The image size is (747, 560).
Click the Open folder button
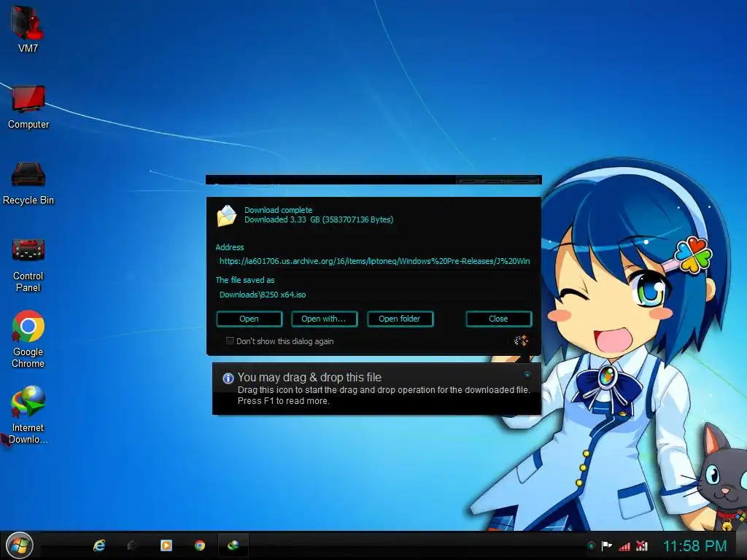(400, 319)
